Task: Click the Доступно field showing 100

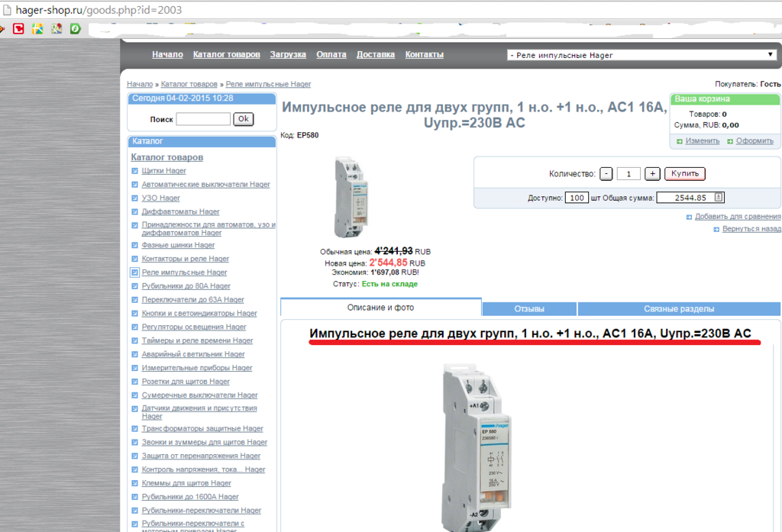Action: 577,198
